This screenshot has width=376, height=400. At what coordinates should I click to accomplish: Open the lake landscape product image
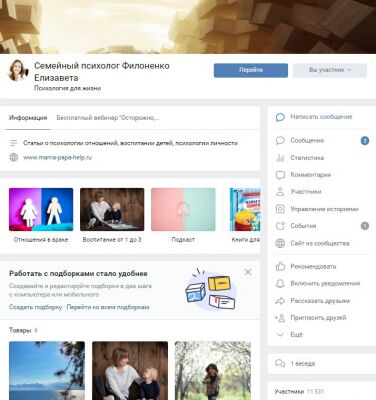pyautogui.click(x=47, y=370)
